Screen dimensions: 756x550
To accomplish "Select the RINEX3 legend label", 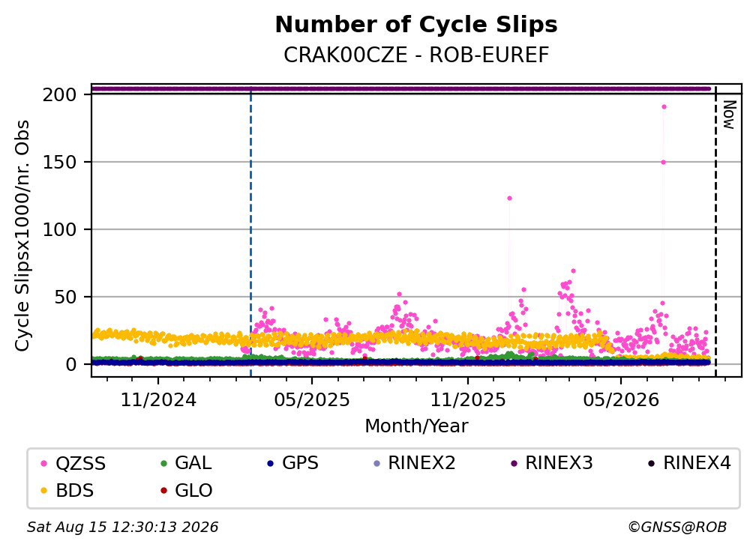I will coord(559,463).
